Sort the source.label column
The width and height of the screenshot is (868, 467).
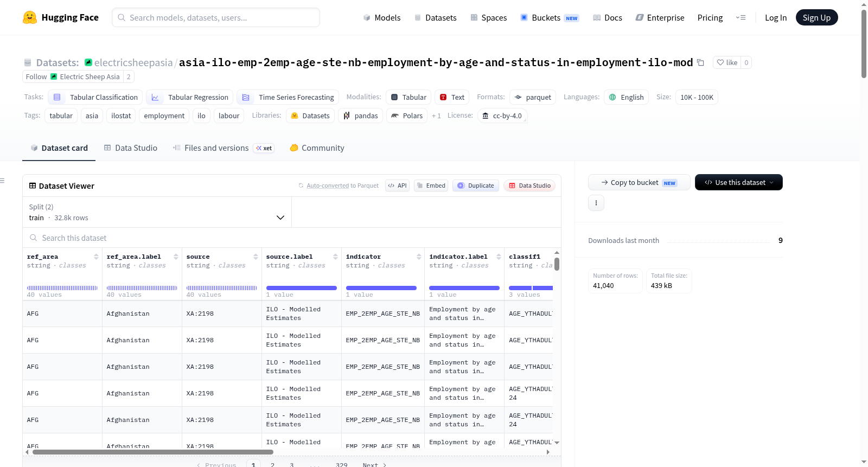coord(335,257)
